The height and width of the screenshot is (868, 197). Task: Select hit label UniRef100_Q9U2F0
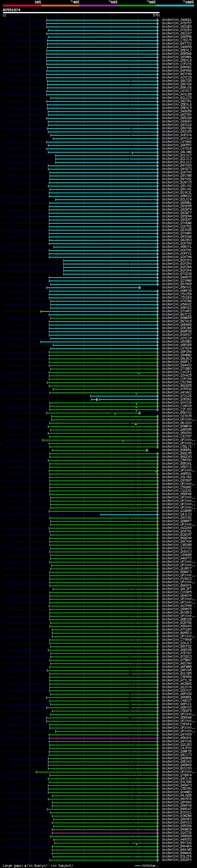[176, 860]
